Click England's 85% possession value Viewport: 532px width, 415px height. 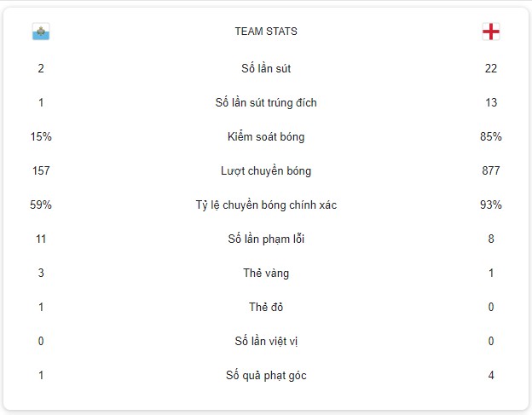[x=490, y=136]
